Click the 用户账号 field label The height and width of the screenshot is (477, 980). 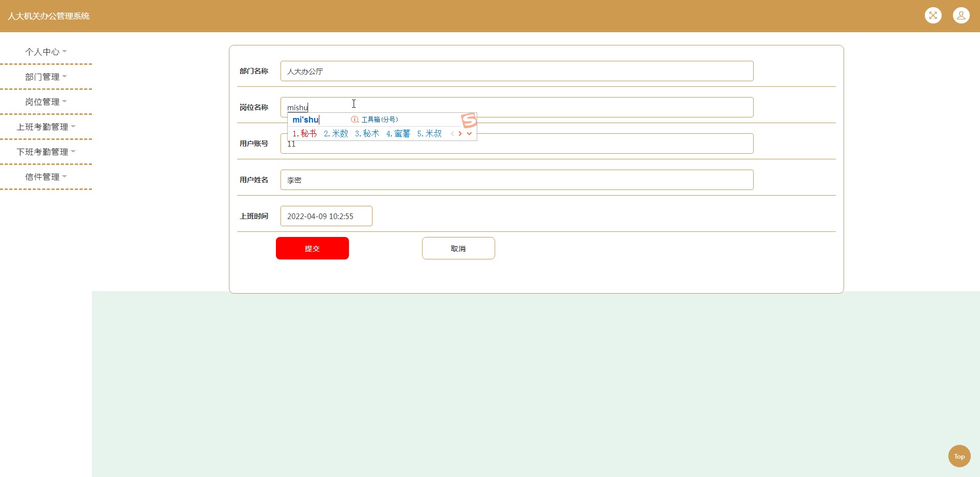coord(254,144)
